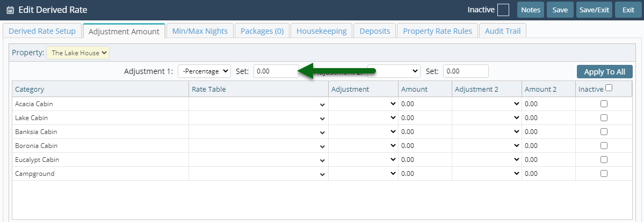The height and width of the screenshot is (222, 644).
Task: Click the Amount 2 field for Eucalypt Cabin
Action: click(x=548, y=160)
